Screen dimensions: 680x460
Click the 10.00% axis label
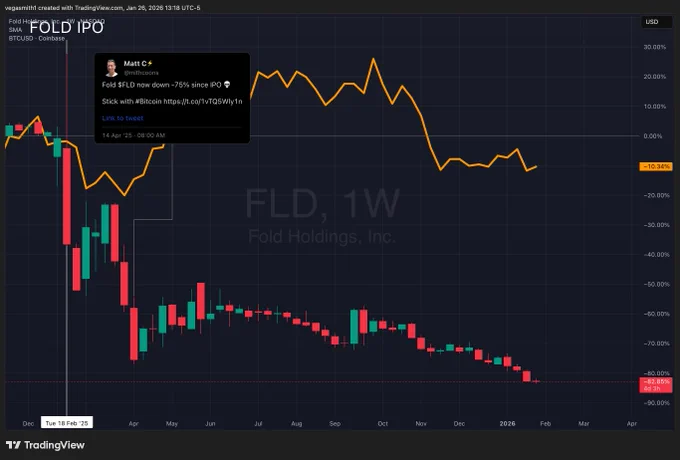pyautogui.click(x=654, y=106)
